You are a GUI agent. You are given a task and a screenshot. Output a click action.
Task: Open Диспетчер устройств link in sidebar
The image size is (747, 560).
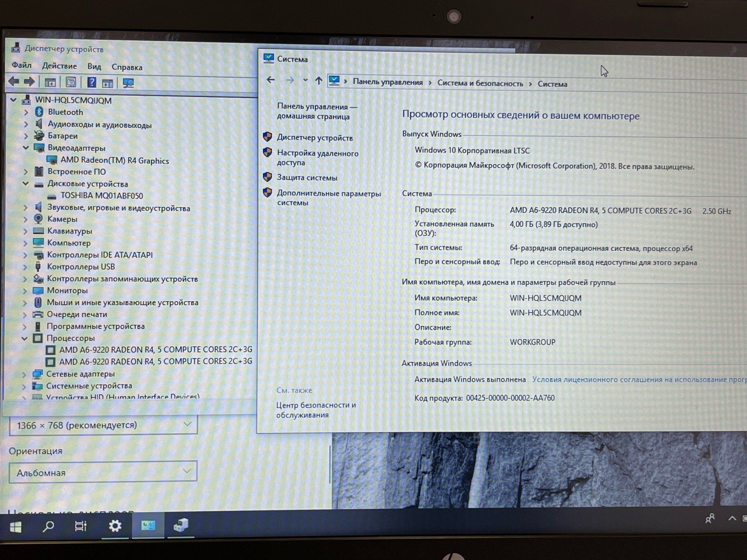(x=315, y=138)
